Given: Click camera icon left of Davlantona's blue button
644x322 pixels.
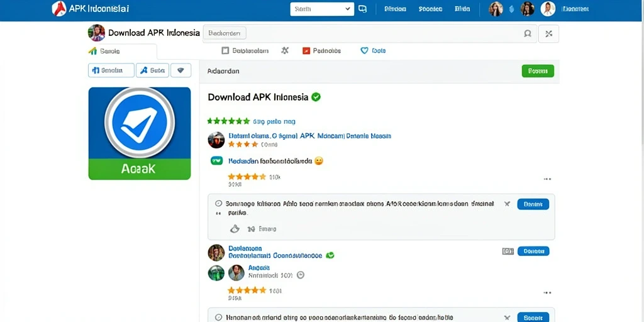Looking at the screenshot, I should tap(508, 252).
